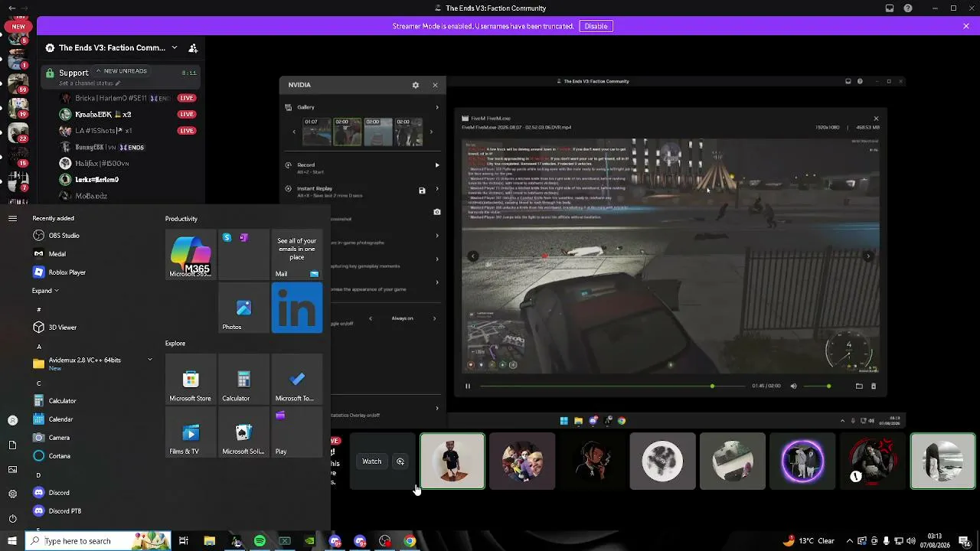
Task: Open the Microsoft To Do tile
Action: click(297, 379)
